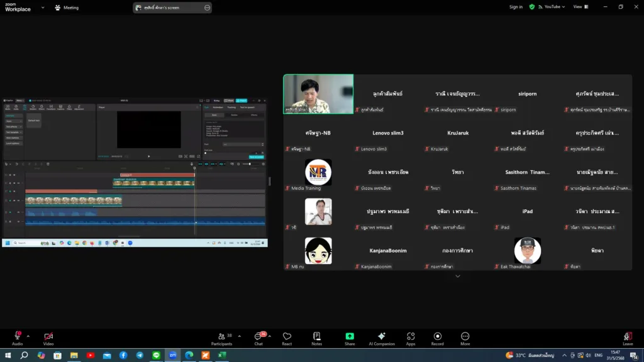Open Excel from the Windows taskbar

tap(222, 355)
